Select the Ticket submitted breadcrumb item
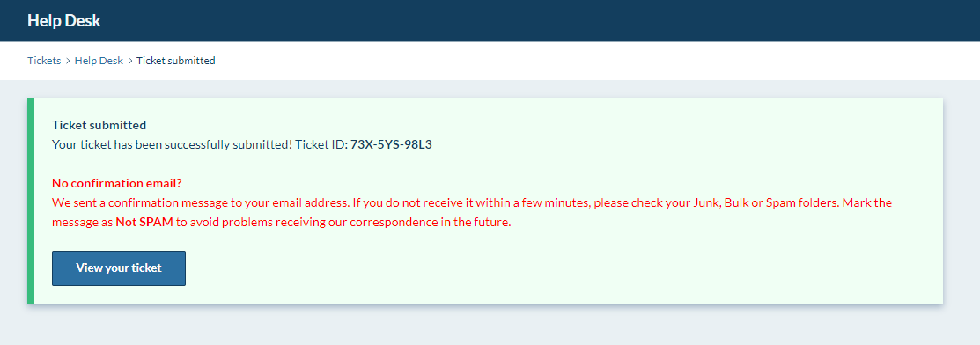The height and width of the screenshot is (345, 980). point(175,61)
